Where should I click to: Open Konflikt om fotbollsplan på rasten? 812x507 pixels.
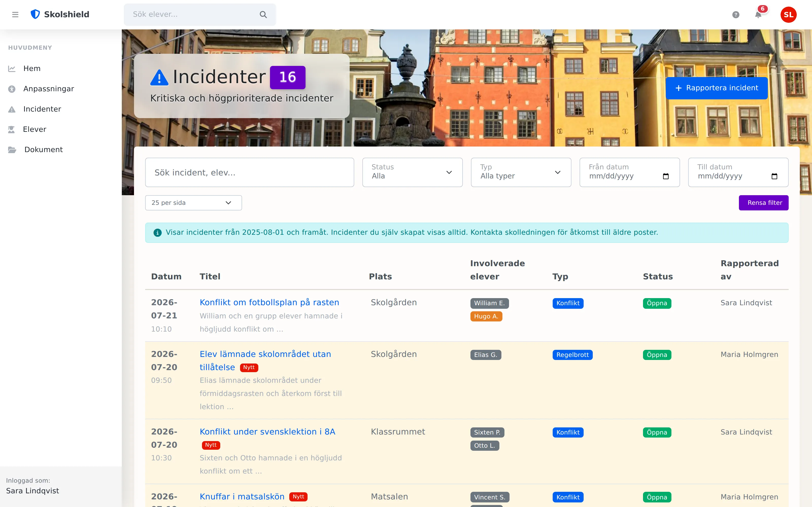point(269,302)
